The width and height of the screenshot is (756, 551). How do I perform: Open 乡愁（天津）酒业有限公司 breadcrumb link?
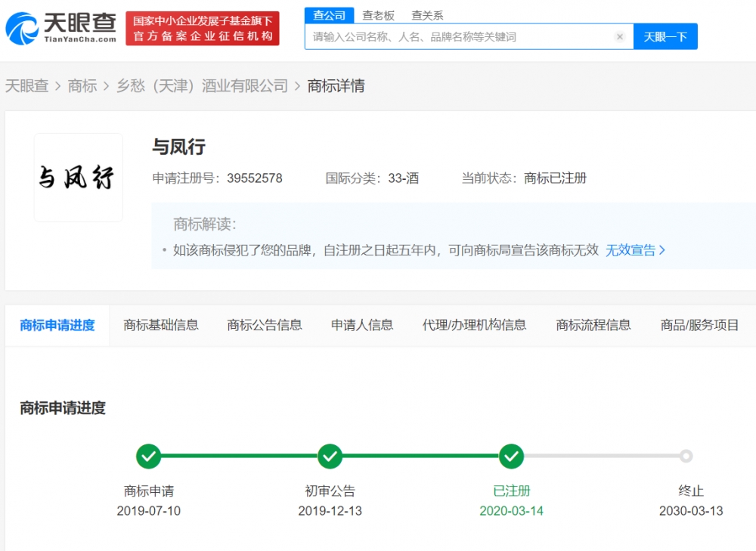pyautogui.click(x=202, y=86)
